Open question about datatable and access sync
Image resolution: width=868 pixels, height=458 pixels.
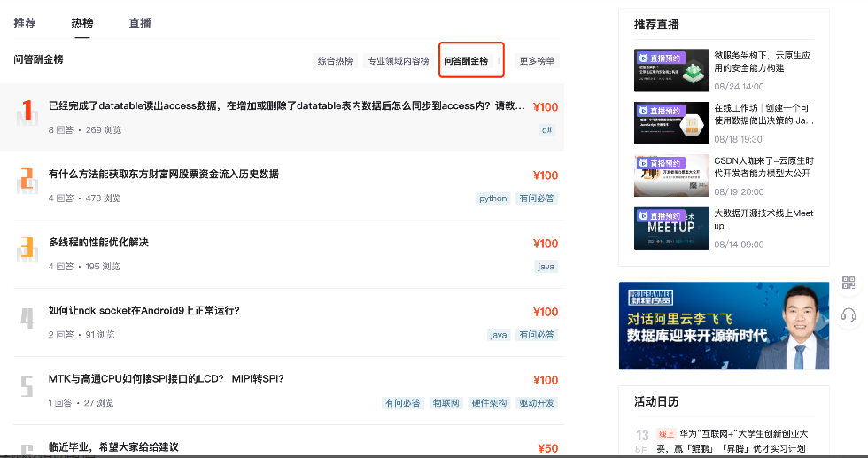click(287, 105)
